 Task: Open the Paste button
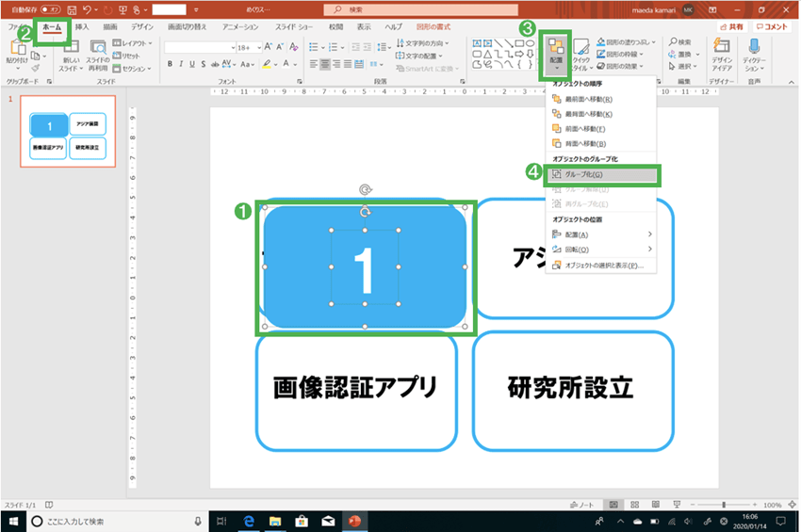[x=18, y=54]
